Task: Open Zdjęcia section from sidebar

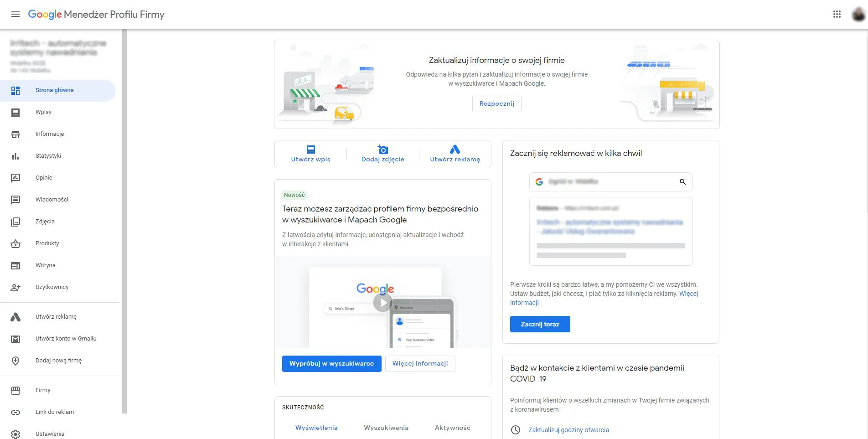Action: click(45, 222)
